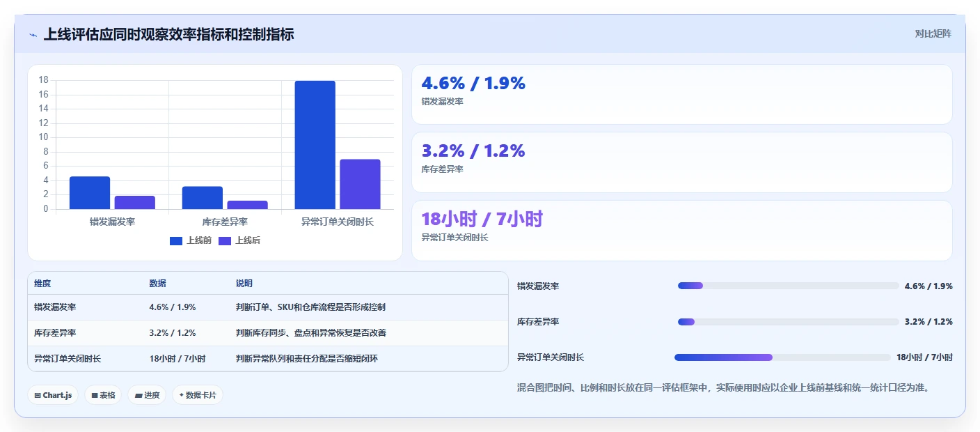
Task: Click description 判断异常队列和责任分配是否缩短闭环
Action: (307, 359)
